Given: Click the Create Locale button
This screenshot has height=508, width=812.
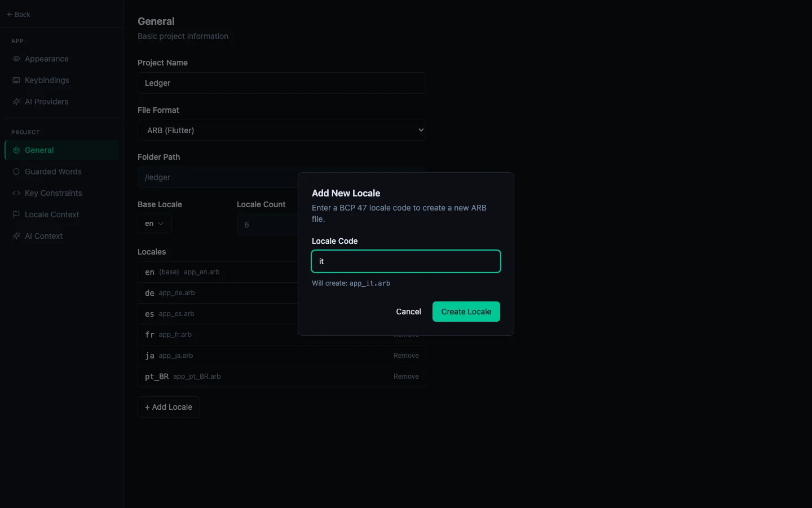Looking at the screenshot, I should pos(466,312).
